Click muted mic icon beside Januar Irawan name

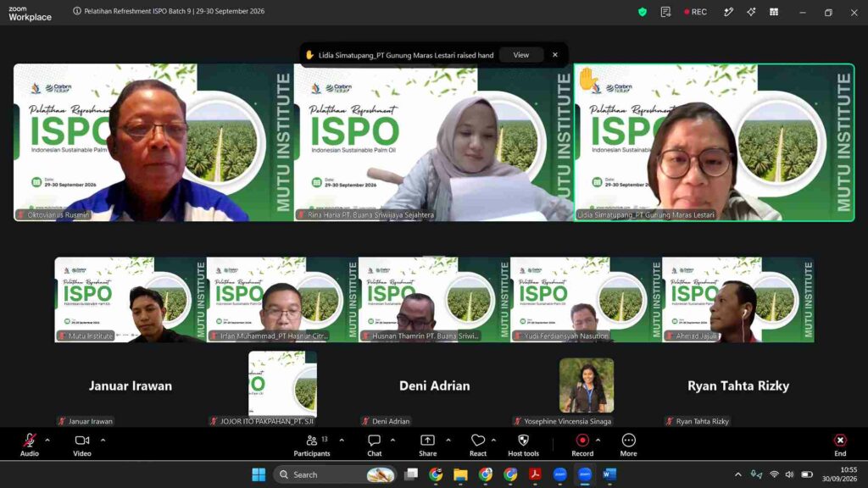(62, 421)
